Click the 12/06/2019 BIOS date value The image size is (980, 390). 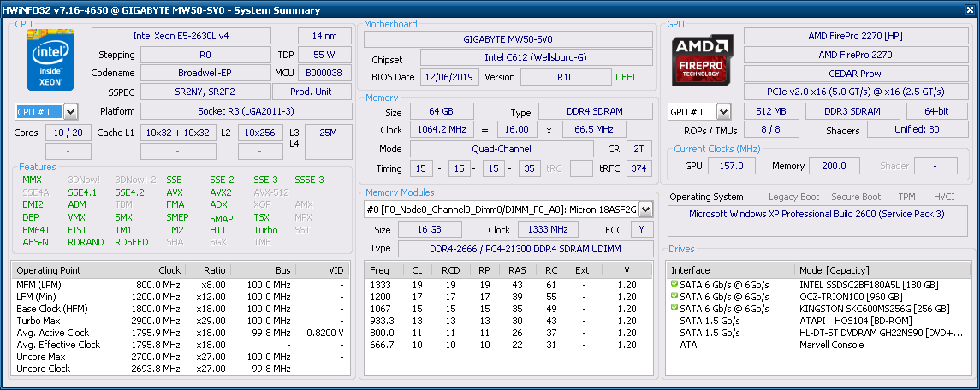click(x=450, y=77)
